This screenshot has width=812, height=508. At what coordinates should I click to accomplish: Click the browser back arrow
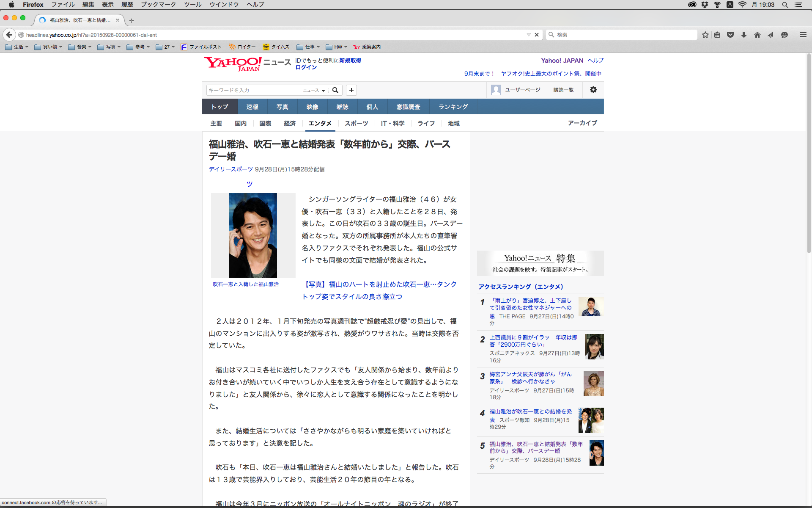pyautogui.click(x=9, y=35)
